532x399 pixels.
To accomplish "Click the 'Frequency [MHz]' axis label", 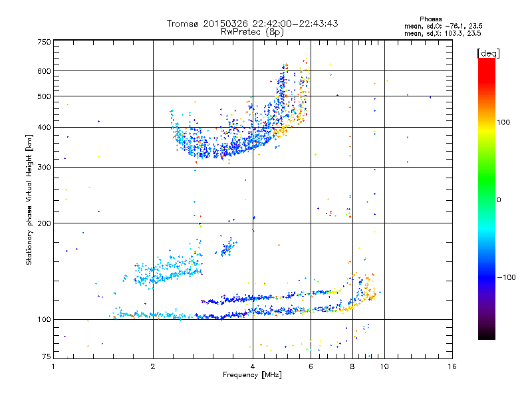I will [252, 375].
